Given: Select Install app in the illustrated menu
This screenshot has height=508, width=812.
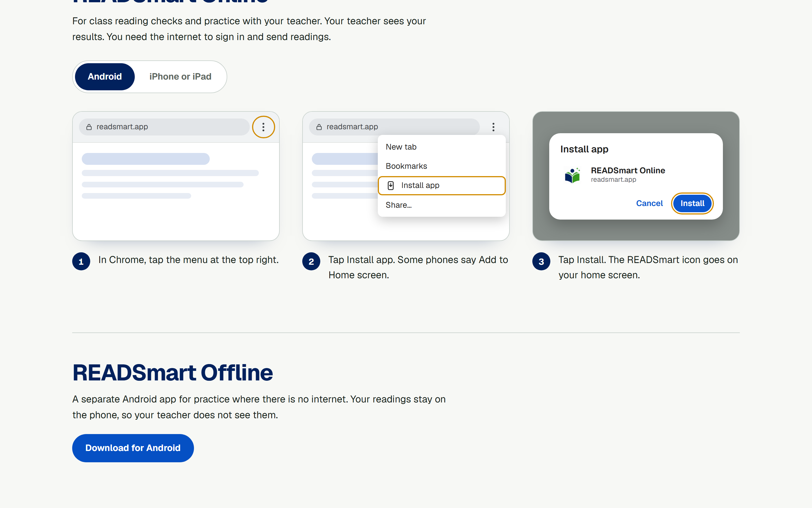Looking at the screenshot, I should click(442, 185).
